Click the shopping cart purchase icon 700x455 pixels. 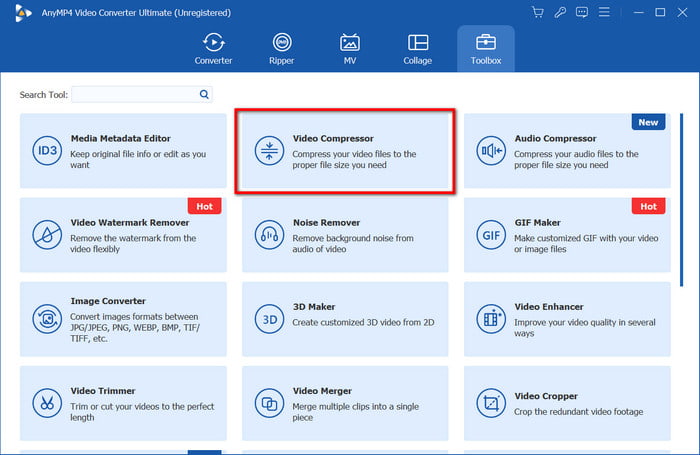[538, 13]
